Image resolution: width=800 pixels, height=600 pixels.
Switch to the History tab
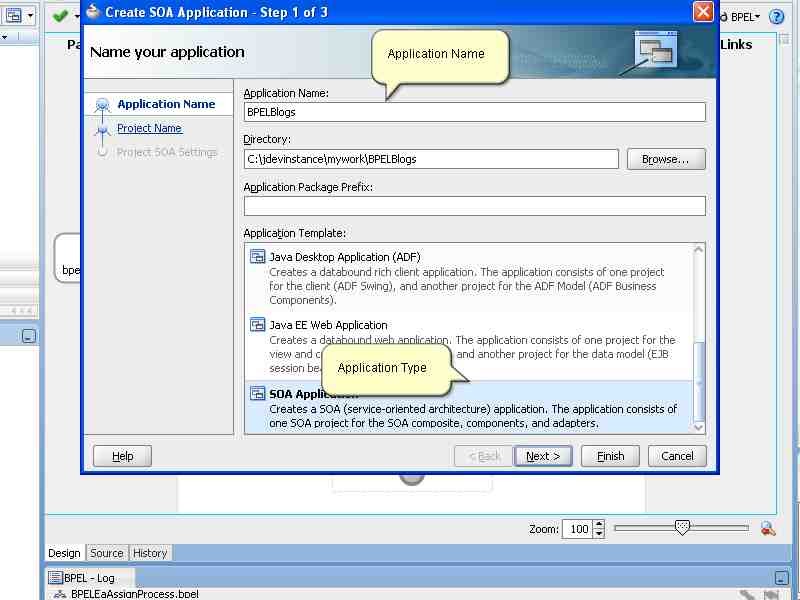pyautogui.click(x=150, y=553)
